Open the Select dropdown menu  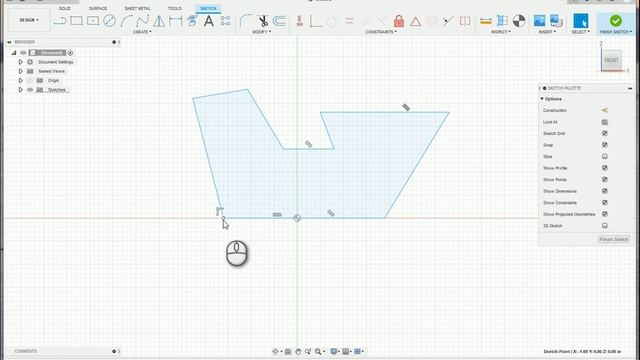580,32
